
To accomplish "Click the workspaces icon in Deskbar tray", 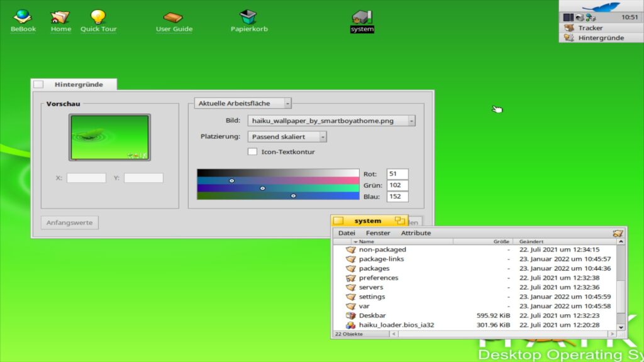I will coord(568,17).
